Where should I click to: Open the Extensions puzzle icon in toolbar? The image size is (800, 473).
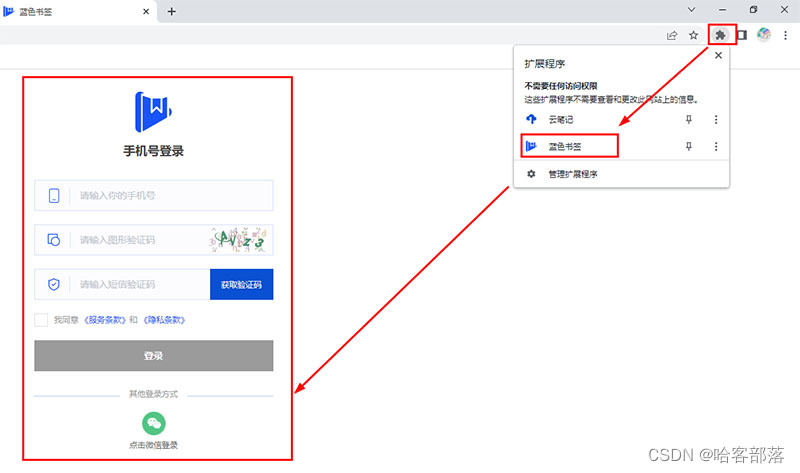click(x=720, y=35)
